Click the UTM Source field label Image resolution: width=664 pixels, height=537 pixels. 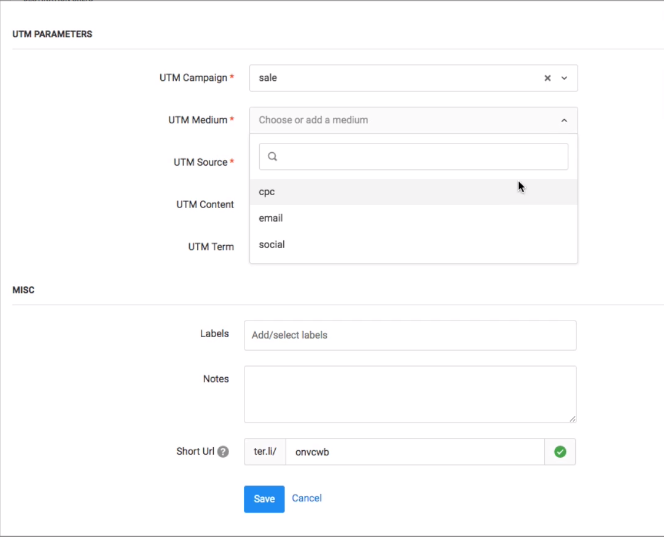202,162
